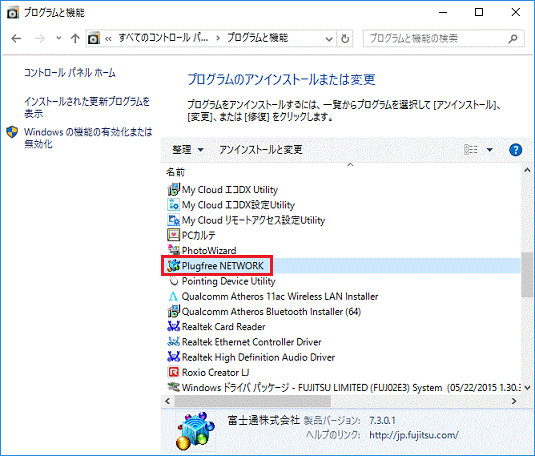Screen dimensions: 535x456
Task: Open the view options dropdown arrow
Action: (490, 150)
